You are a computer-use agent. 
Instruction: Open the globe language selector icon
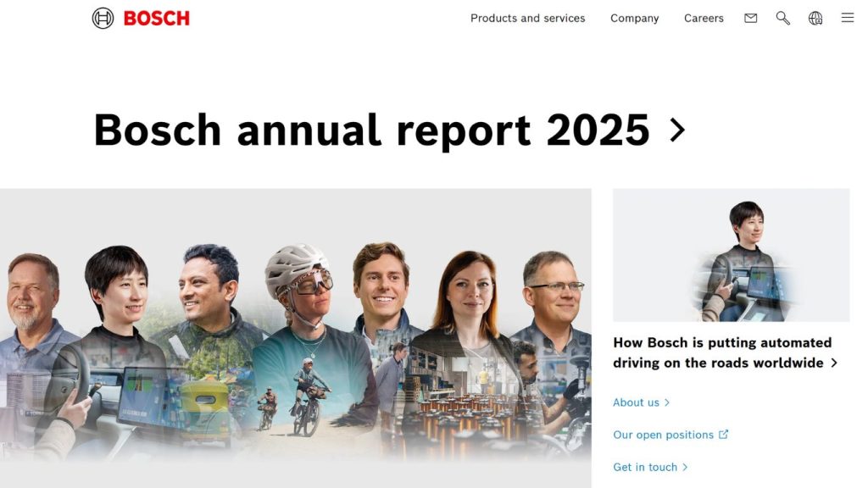coord(815,19)
